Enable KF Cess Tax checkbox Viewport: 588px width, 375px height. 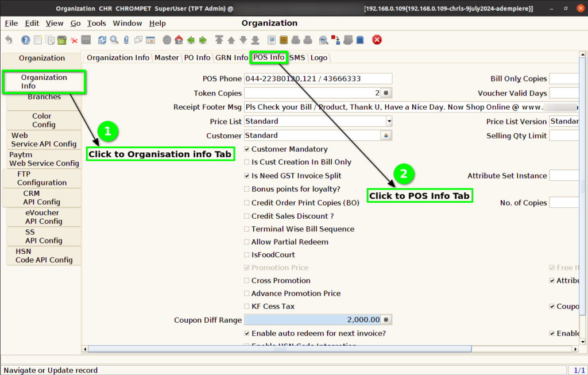[x=247, y=307]
